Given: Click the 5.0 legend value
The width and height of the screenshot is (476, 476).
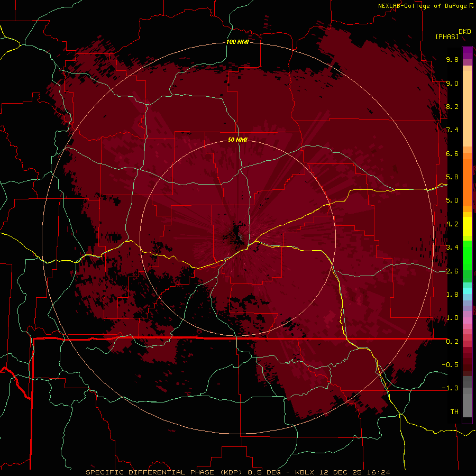Looking at the screenshot, I should [x=452, y=200].
